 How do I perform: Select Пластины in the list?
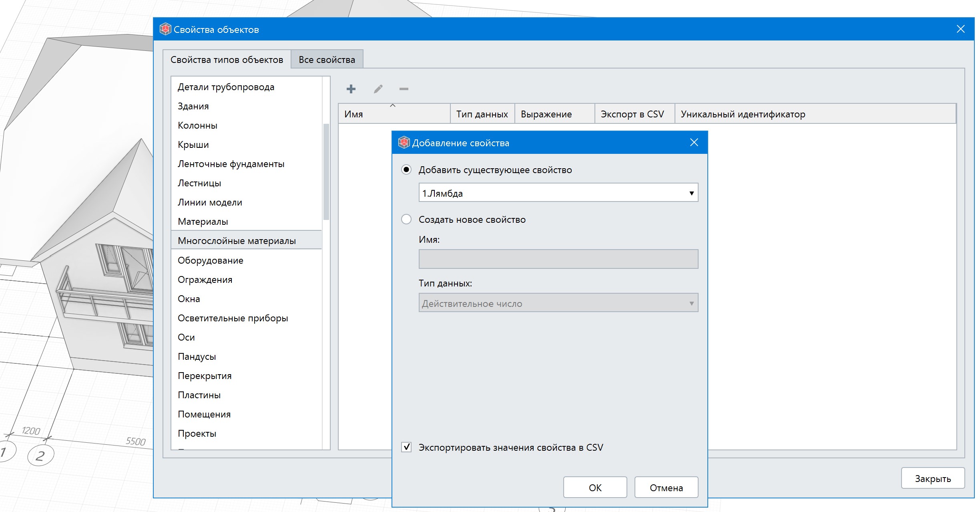coord(247,395)
